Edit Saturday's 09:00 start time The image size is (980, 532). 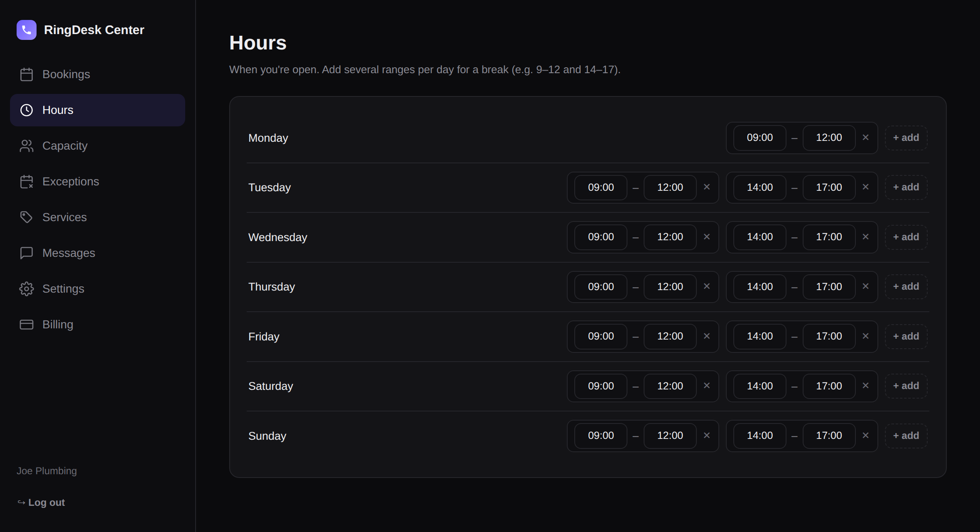(601, 386)
